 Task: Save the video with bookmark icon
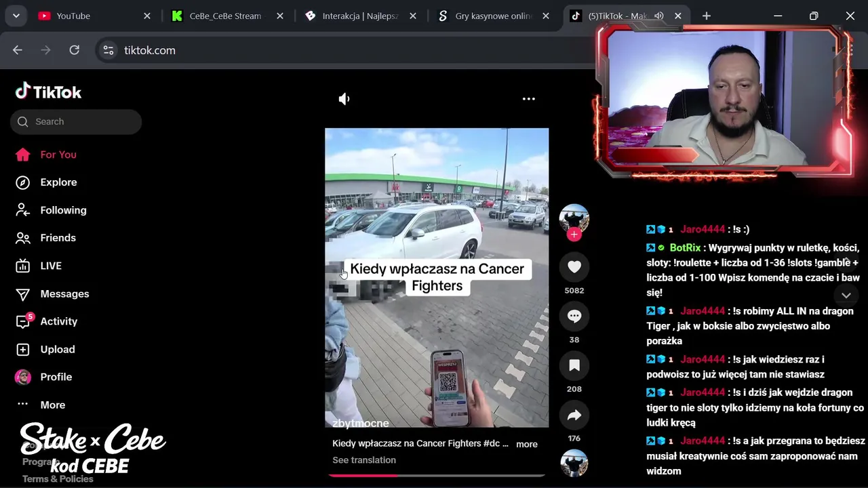coord(574,366)
